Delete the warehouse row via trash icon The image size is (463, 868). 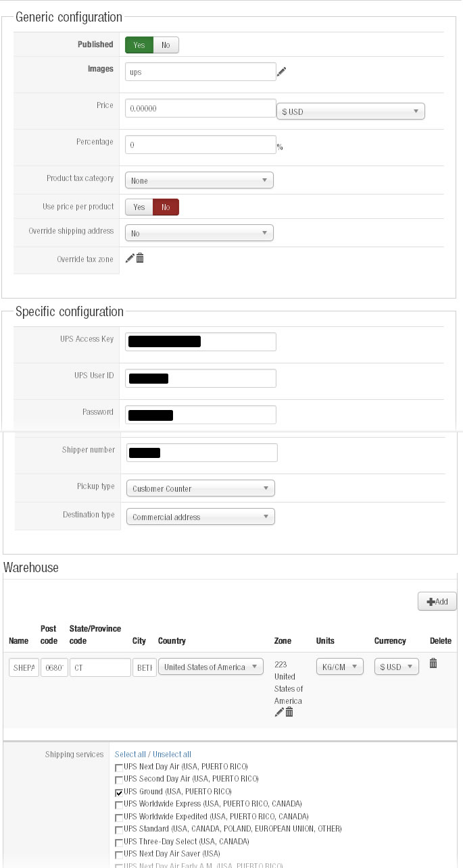point(433,663)
